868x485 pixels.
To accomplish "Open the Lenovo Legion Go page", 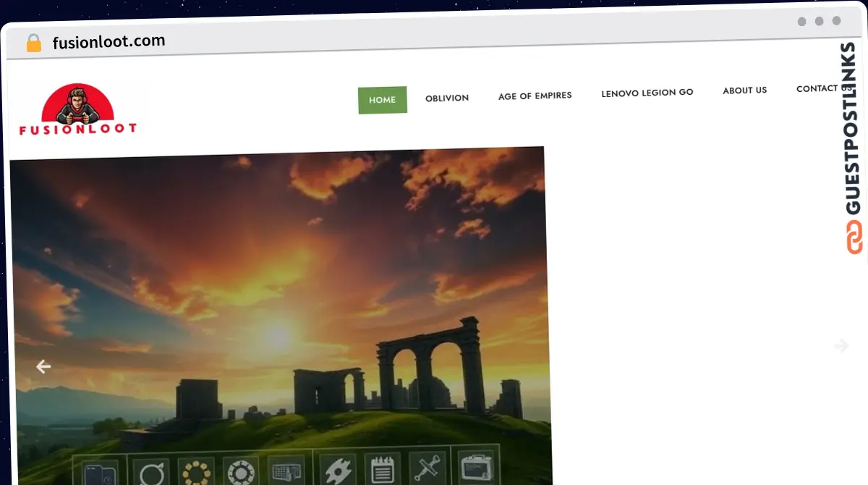I will pyautogui.click(x=647, y=93).
